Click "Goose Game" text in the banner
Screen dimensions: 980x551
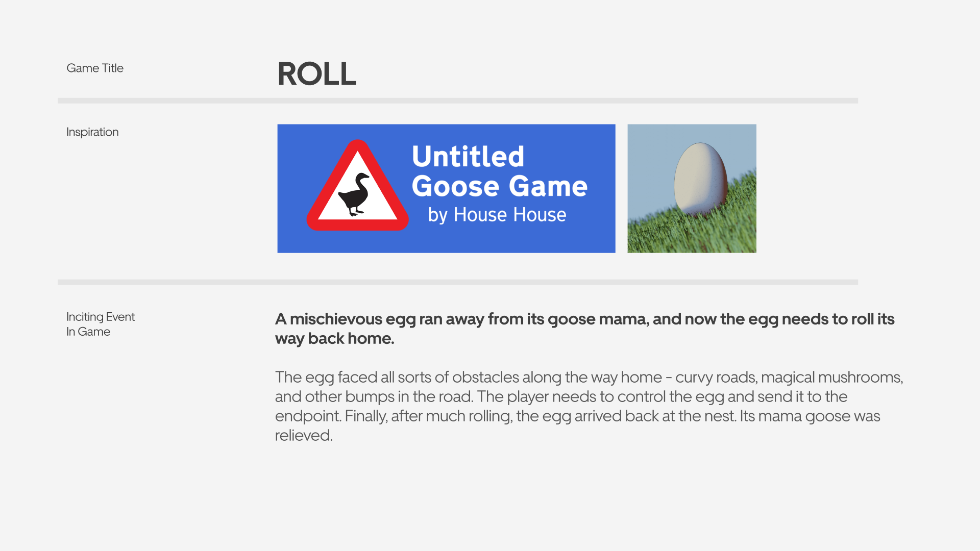(499, 186)
